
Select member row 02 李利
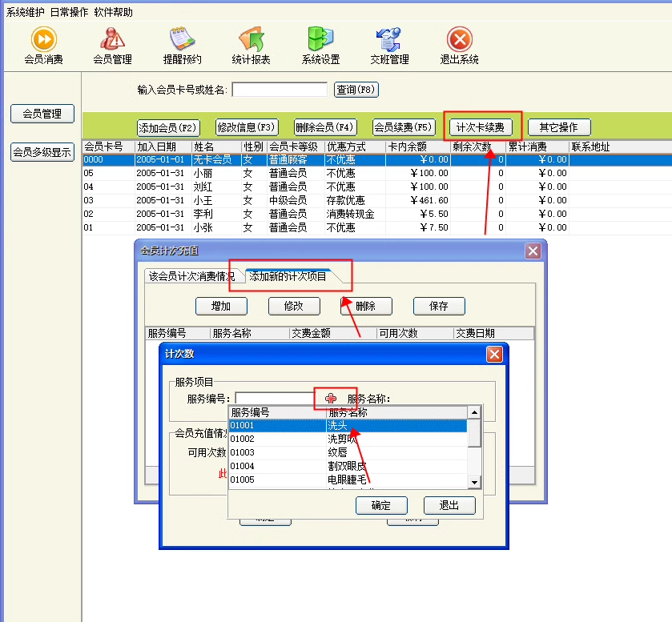[377, 214]
